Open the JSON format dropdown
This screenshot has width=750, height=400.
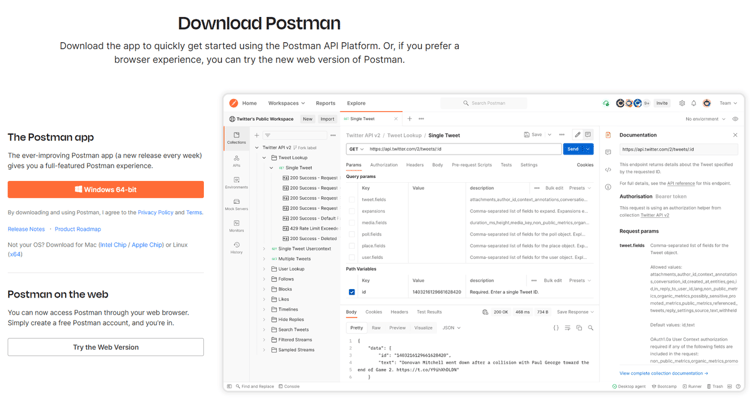click(452, 328)
